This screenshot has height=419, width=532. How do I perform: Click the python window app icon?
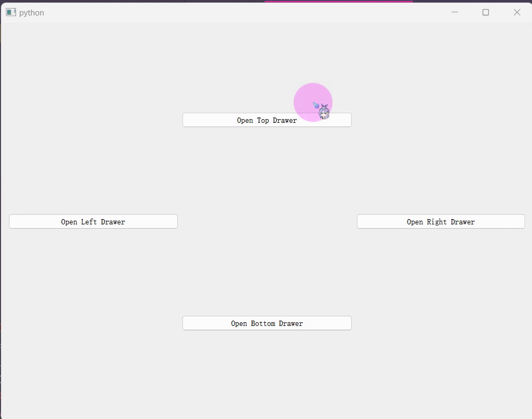11,13
